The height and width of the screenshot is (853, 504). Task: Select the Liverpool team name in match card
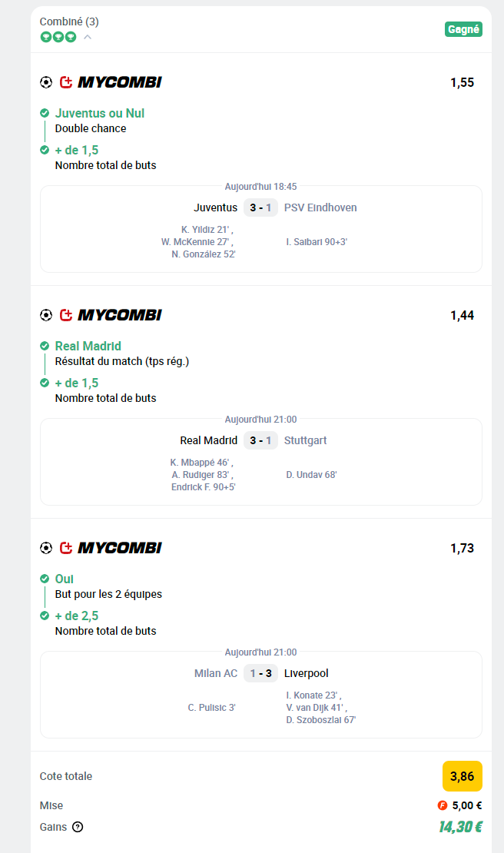pyautogui.click(x=306, y=673)
